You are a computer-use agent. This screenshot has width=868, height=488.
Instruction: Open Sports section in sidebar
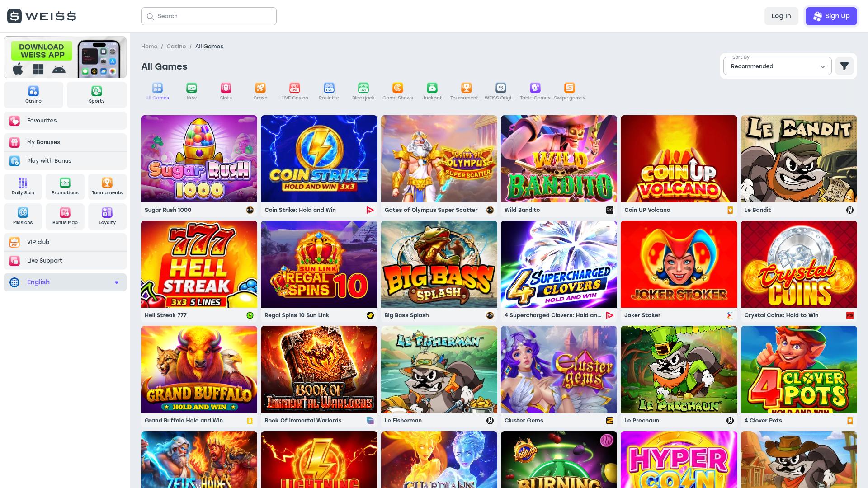click(97, 95)
